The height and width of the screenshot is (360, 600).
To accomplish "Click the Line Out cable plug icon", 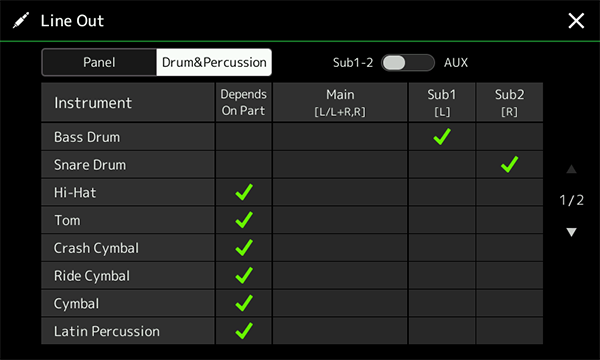I will pyautogui.click(x=21, y=20).
